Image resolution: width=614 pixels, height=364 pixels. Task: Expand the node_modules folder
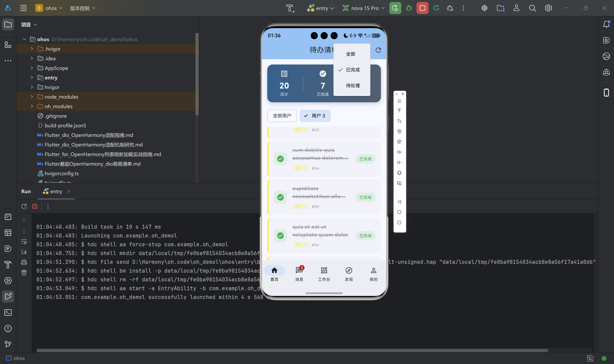click(32, 97)
